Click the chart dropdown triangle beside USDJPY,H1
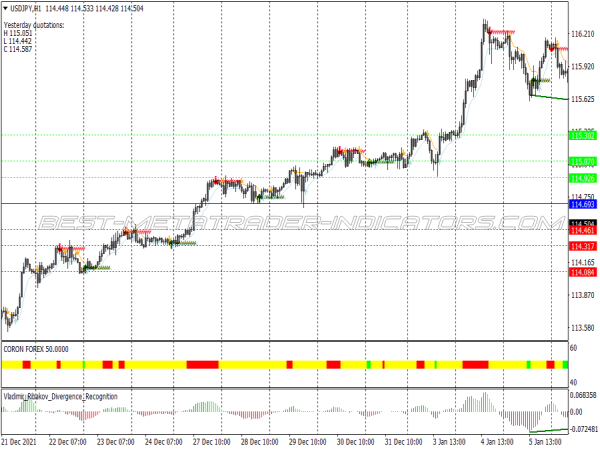 [x=6, y=8]
